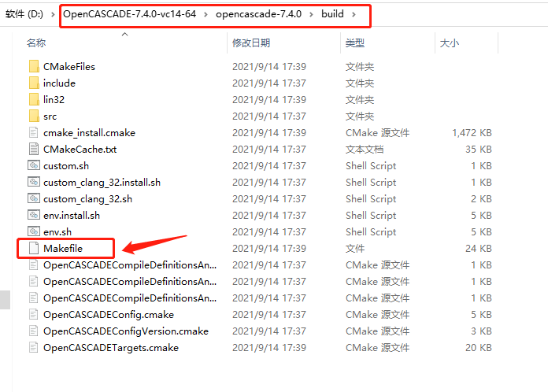Expand the chevron after OpenCASCADE-7.4.0-vc14-64 breadcrumb
Image resolution: width=548 pixels, height=392 pixels.
click(205, 14)
